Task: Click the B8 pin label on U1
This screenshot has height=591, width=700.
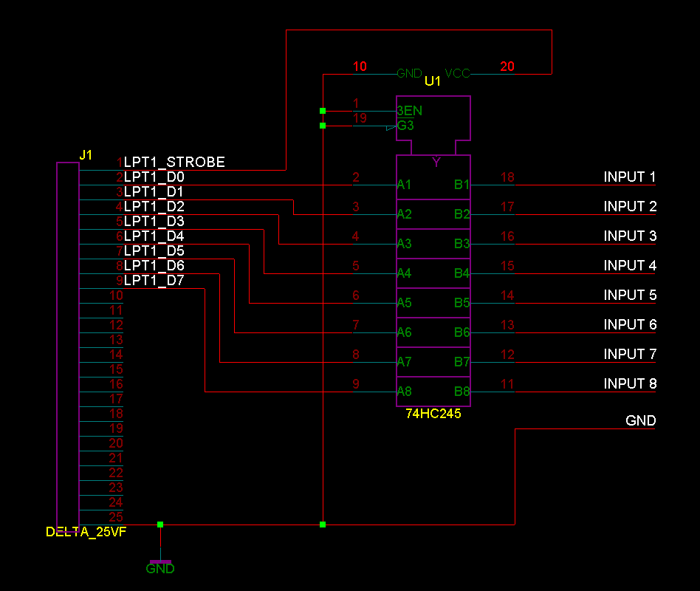Action: tap(461, 392)
